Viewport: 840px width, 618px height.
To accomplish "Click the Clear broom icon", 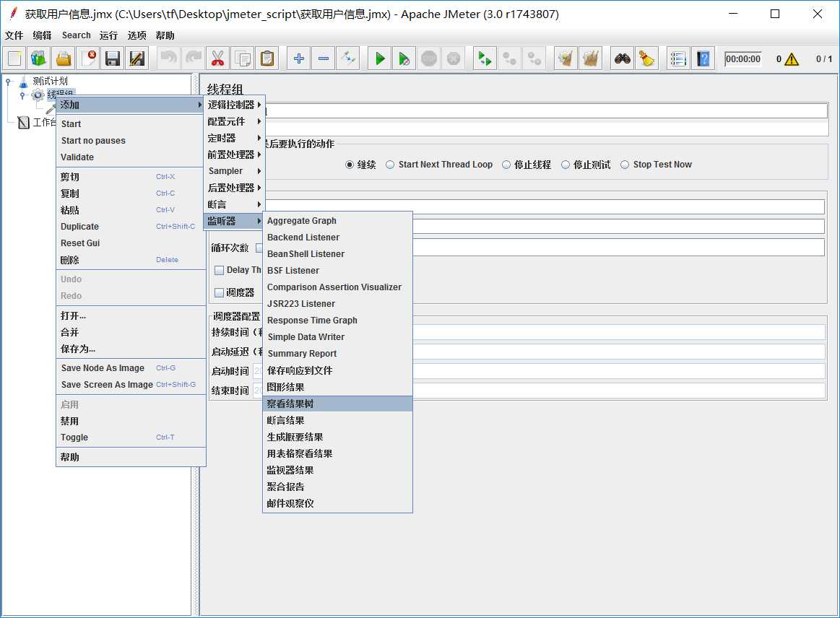I will (x=566, y=58).
